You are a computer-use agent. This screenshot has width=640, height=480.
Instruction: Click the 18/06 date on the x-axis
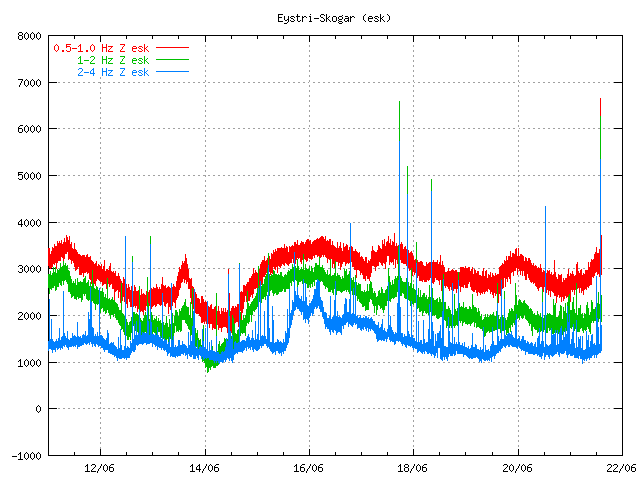[413, 467]
